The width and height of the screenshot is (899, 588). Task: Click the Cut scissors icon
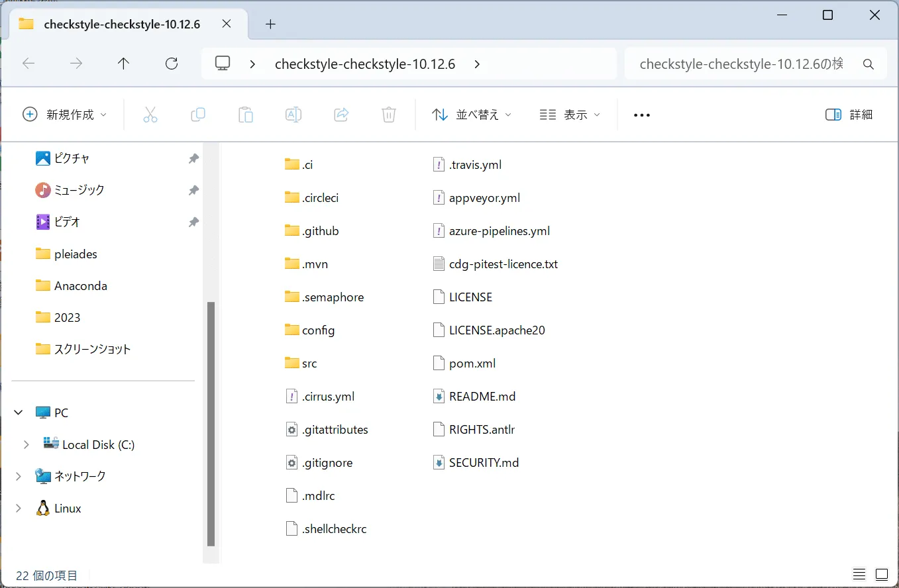click(x=150, y=115)
